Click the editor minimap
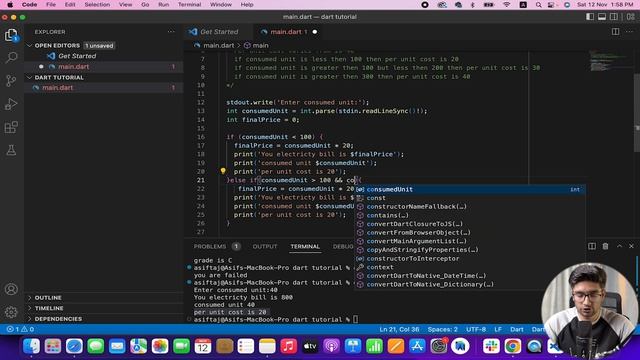This screenshot has width=640, height=360. pos(610,62)
